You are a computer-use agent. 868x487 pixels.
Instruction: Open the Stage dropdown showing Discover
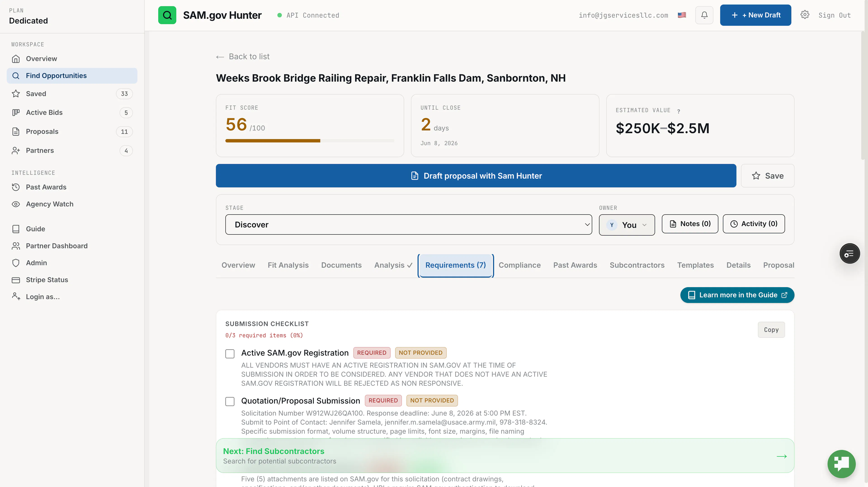408,225
